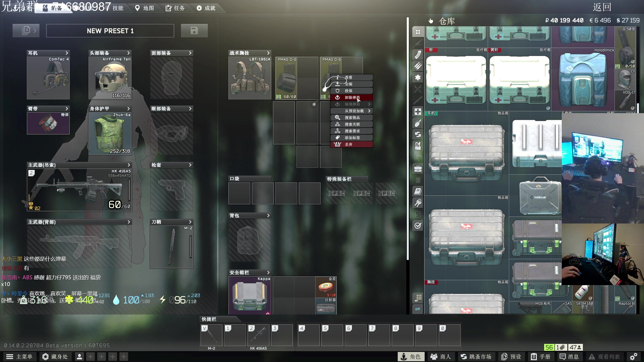Open the preset list icon left of name

point(26,31)
